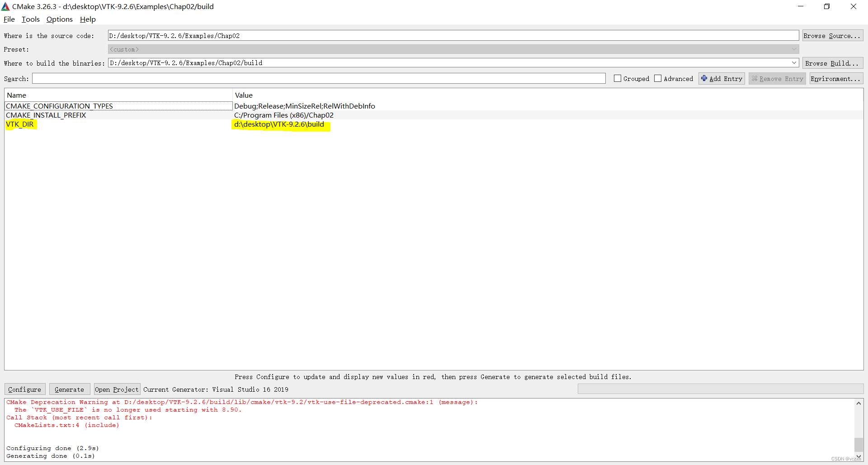
Task: Click the 'Generating done (0.1s)' log line
Action: (51, 456)
